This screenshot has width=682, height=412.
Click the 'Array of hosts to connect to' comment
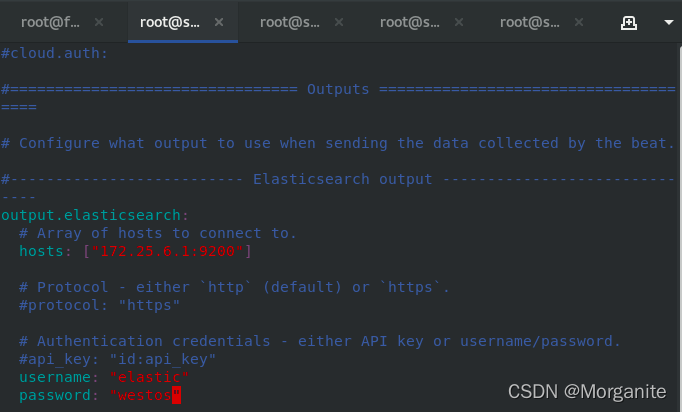[158, 233]
